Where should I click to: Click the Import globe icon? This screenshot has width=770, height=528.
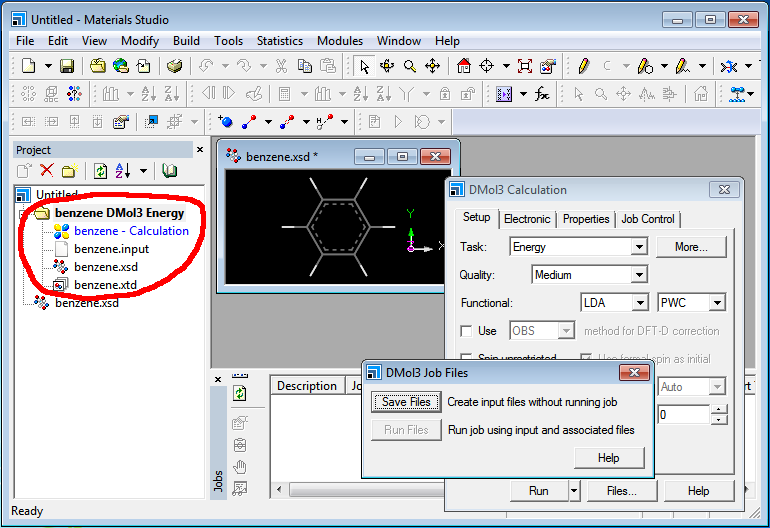click(121, 66)
